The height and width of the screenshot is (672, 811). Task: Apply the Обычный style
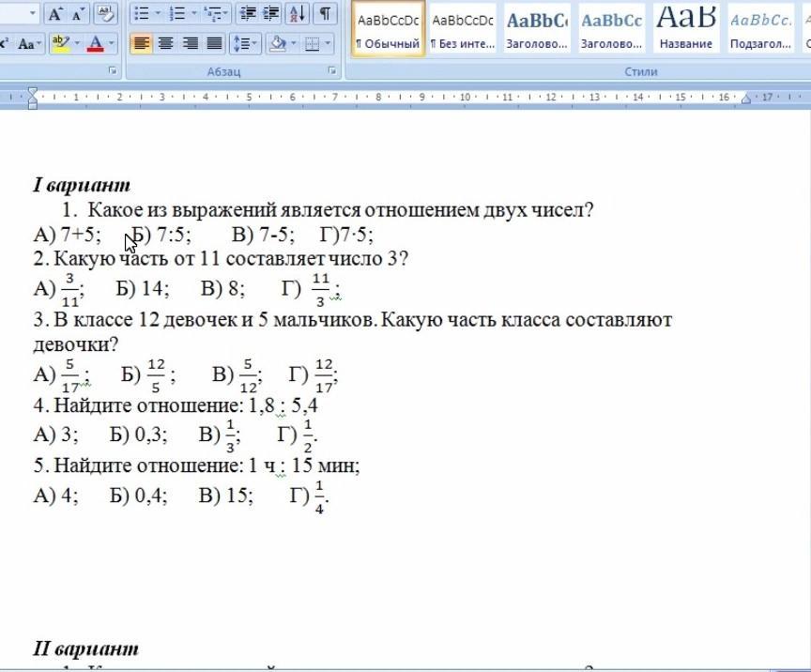coord(388,28)
